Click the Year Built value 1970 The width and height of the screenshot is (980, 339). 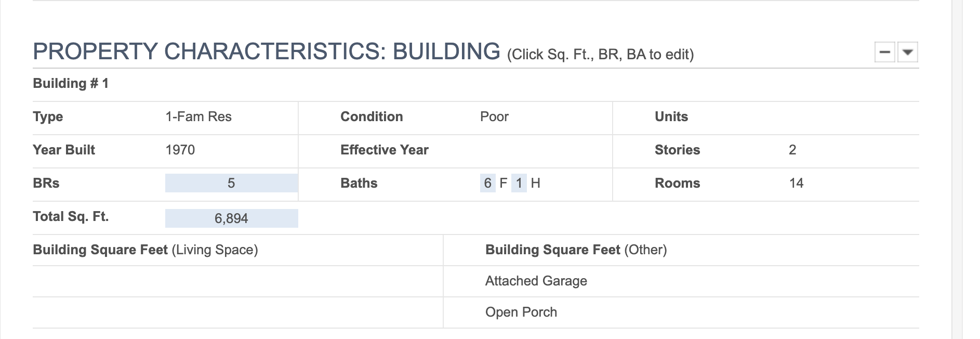[180, 150]
